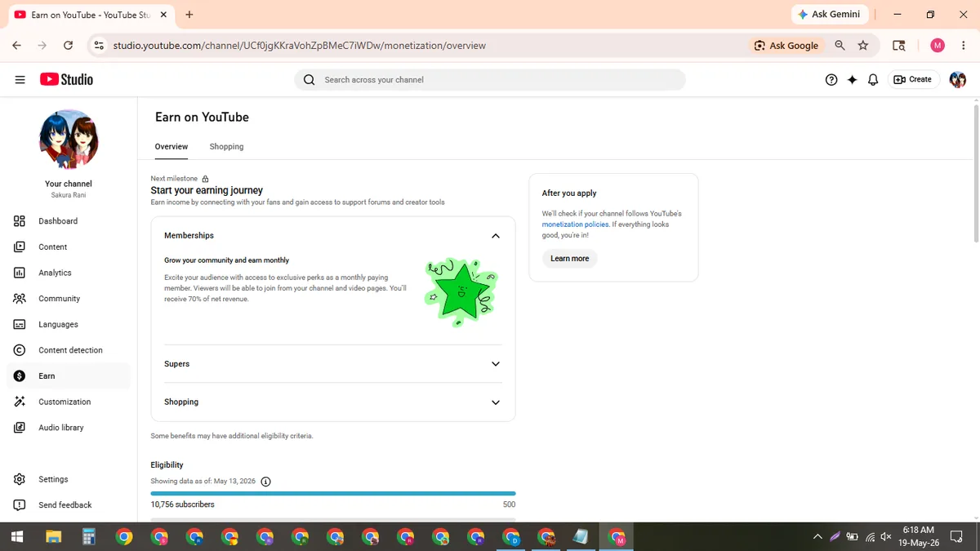Screen dimensions: 980x551
Task: Click the URL address bar text
Action: (299, 46)
